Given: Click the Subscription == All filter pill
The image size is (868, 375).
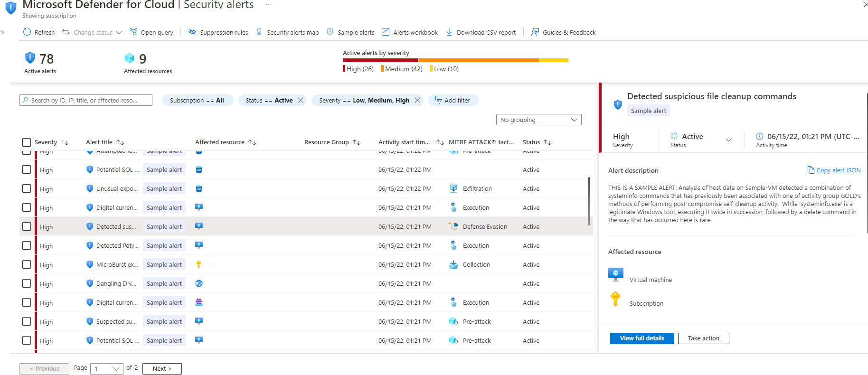Looking at the screenshot, I should pos(198,100).
